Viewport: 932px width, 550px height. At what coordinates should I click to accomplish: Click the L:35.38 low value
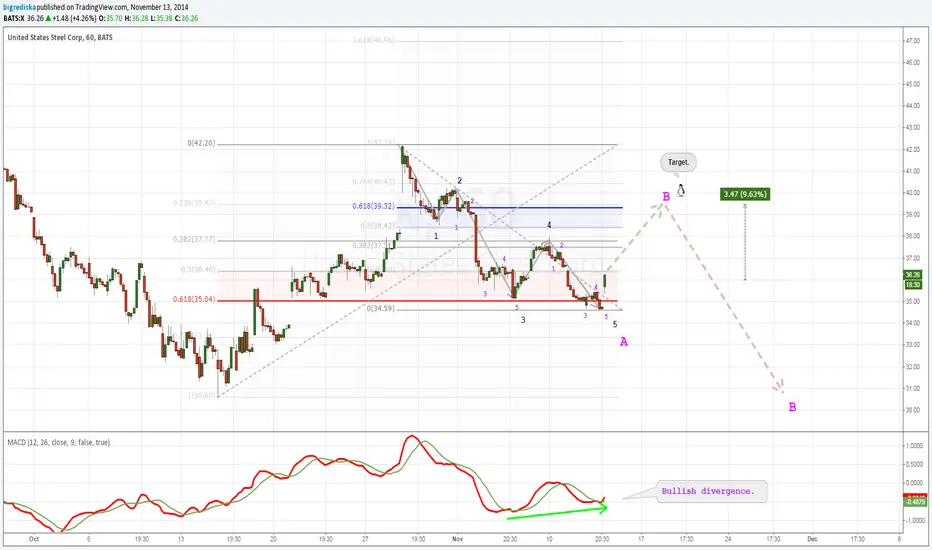click(x=161, y=18)
